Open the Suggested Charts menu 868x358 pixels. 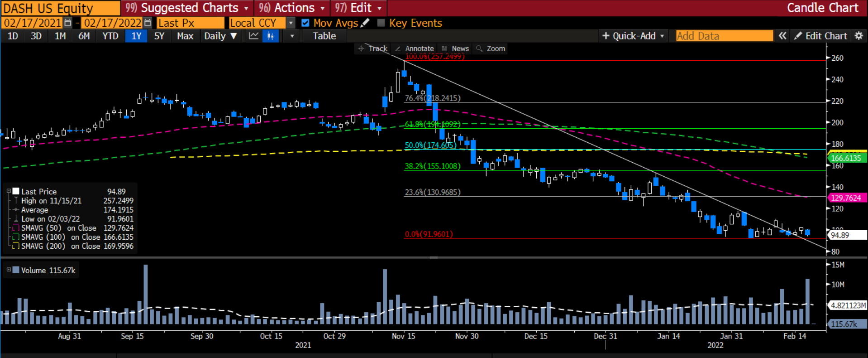click(x=187, y=8)
